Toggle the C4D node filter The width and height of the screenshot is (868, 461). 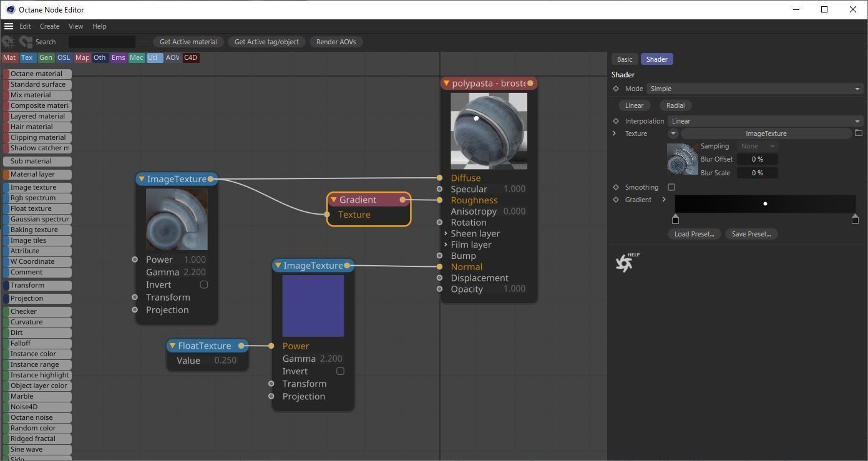click(190, 57)
